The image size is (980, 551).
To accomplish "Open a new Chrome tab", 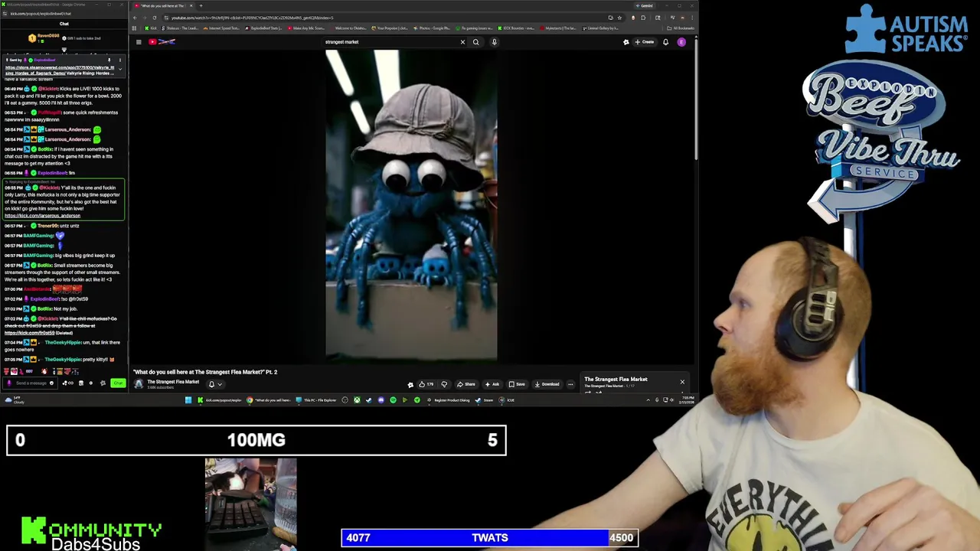I will 201,5.
